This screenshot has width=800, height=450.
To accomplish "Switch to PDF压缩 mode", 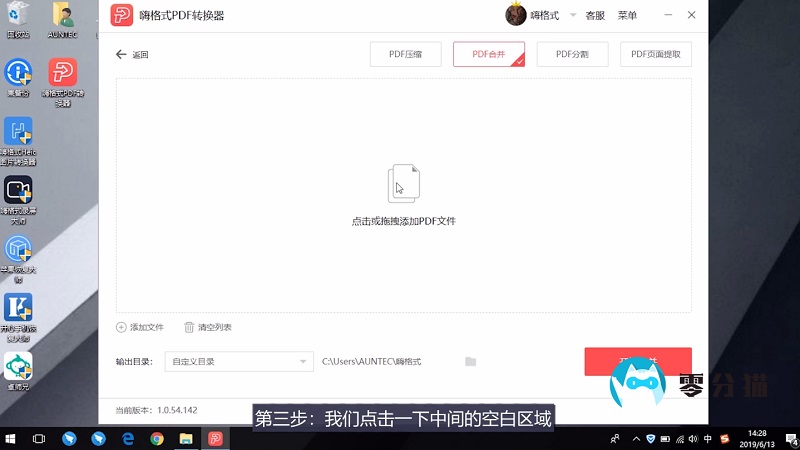I will click(x=406, y=54).
